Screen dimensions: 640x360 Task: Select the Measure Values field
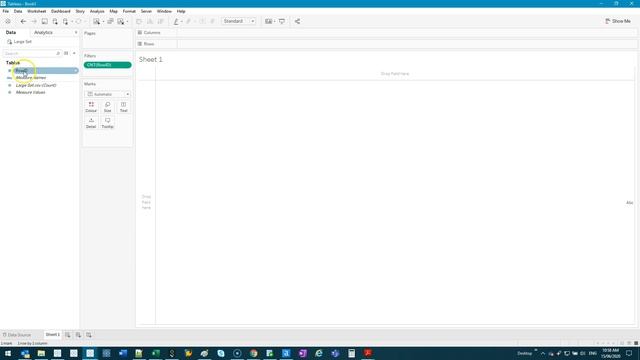pyautogui.click(x=30, y=92)
